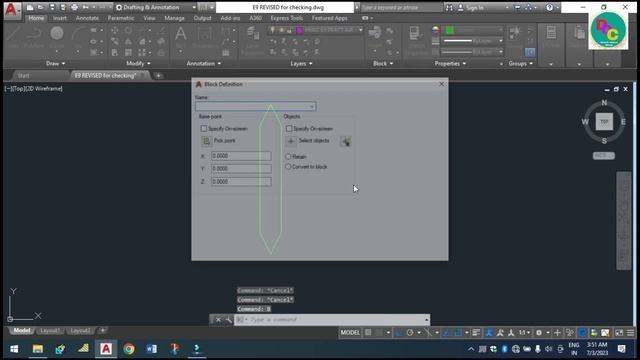The image size is (640, 360).
Task: Click the Windows Start button
Action: (x=14, y=349)
